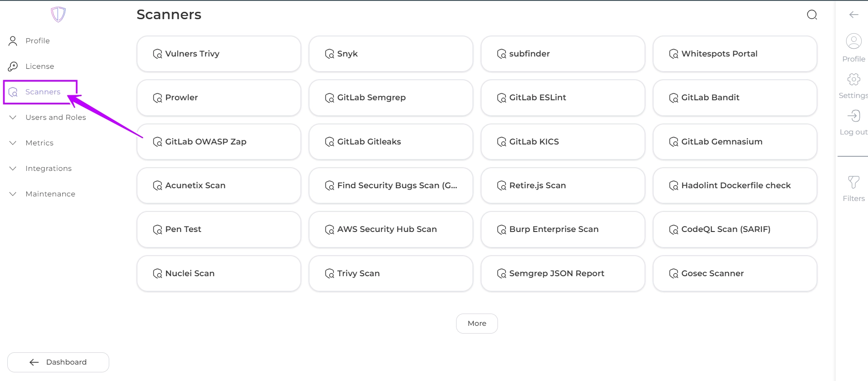Click the License key icon in the sidebar
Viewport: 868px width, 381px height.
[13, 67]
